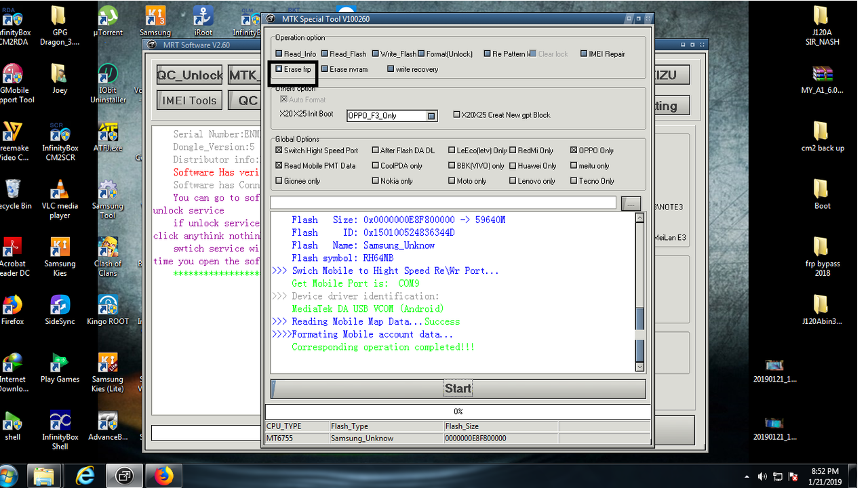Uncheck Read Mobile PMT Data
This screenshot has width=868, height=488.
pos(279,165)
